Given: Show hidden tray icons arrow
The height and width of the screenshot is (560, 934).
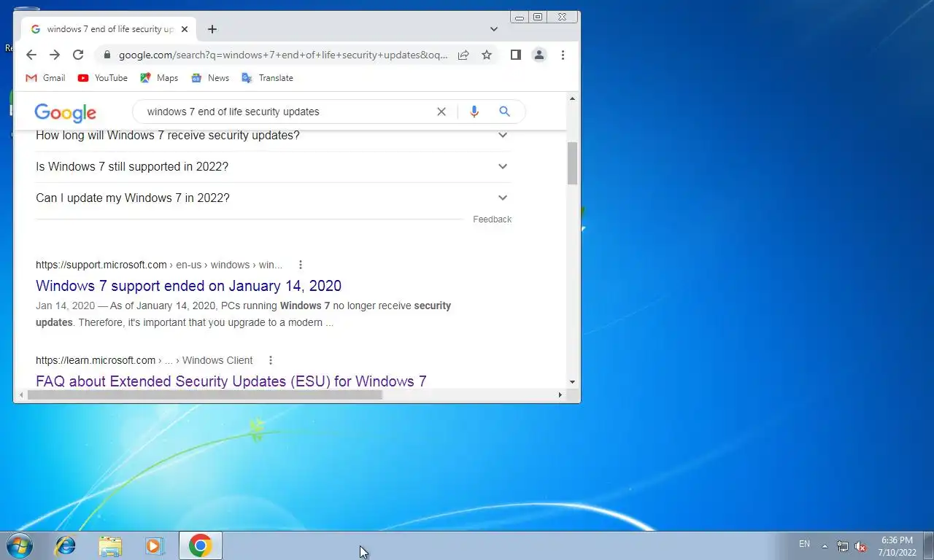Looking at the screenshot, I should (825, 546).
